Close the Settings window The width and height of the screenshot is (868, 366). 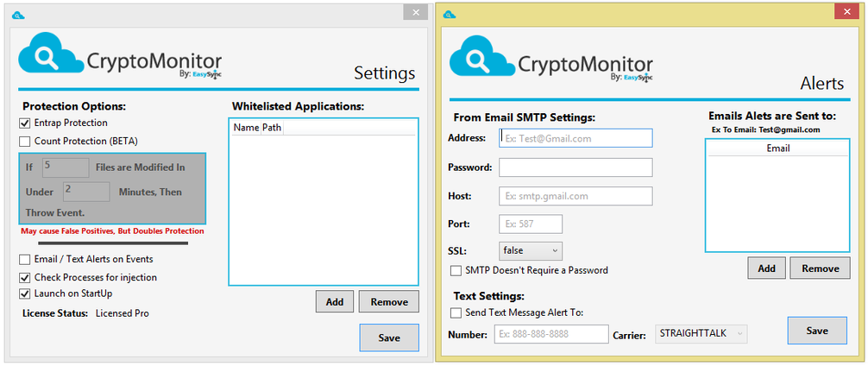(416, 12)
